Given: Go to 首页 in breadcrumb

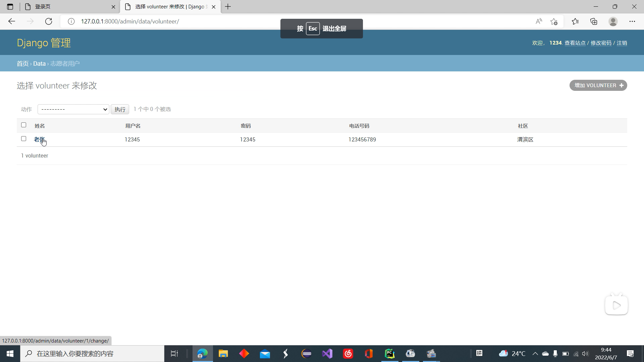Looking at the screenshot, I should pyautogui.click(x=23, y=64).
